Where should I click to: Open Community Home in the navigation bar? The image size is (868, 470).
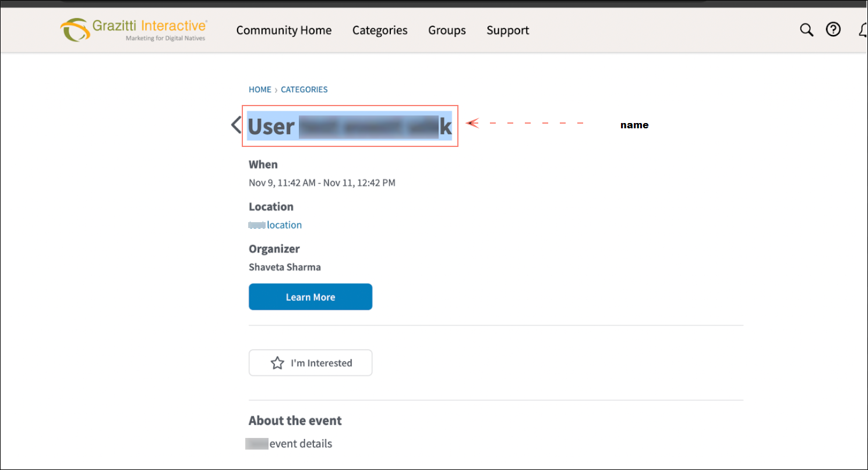tap(284, 30)
